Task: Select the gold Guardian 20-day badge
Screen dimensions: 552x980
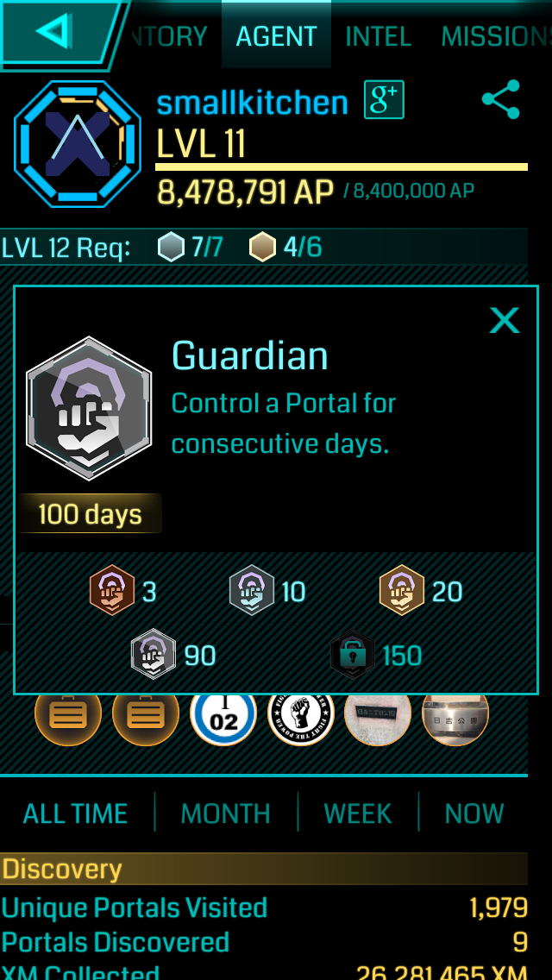Action: [x=402, y=590]
